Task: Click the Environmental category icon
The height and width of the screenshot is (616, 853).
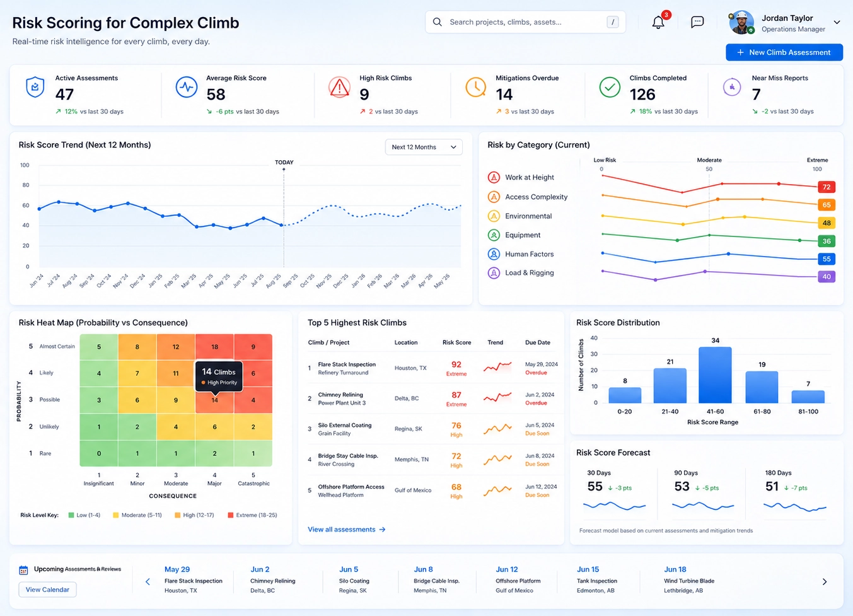Action: pyautogui.click(x=494, y=216)
